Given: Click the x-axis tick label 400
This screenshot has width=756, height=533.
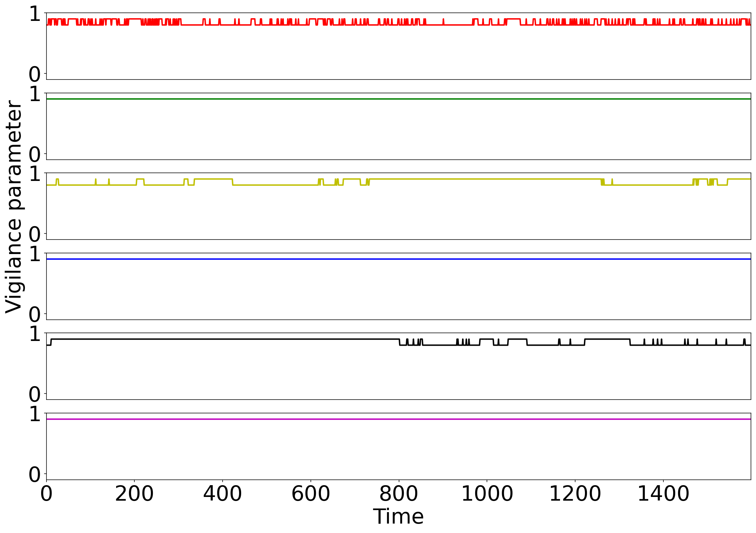Looking at the screenshot, I should [x=222, y=494].
